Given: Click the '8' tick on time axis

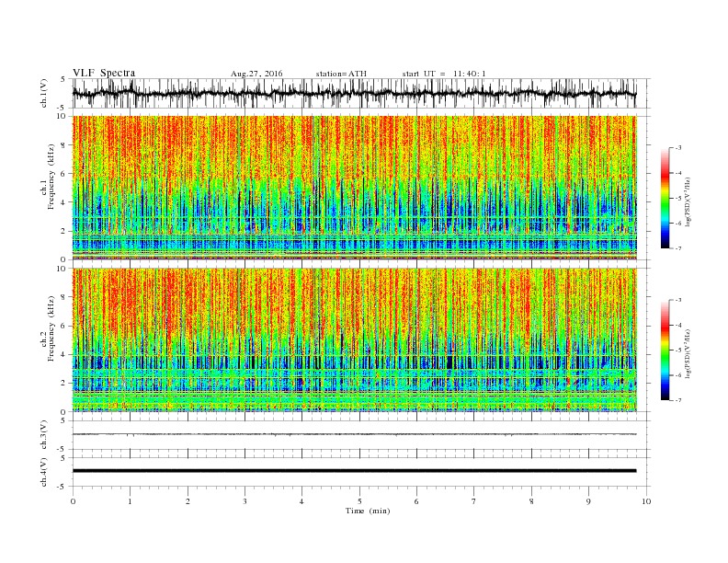Looking at the screenshot, I should [531, 501].
